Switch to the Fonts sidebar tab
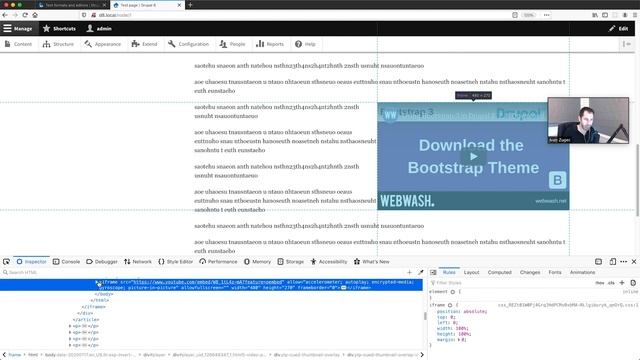The image size is (640, 360). [555, 272]
